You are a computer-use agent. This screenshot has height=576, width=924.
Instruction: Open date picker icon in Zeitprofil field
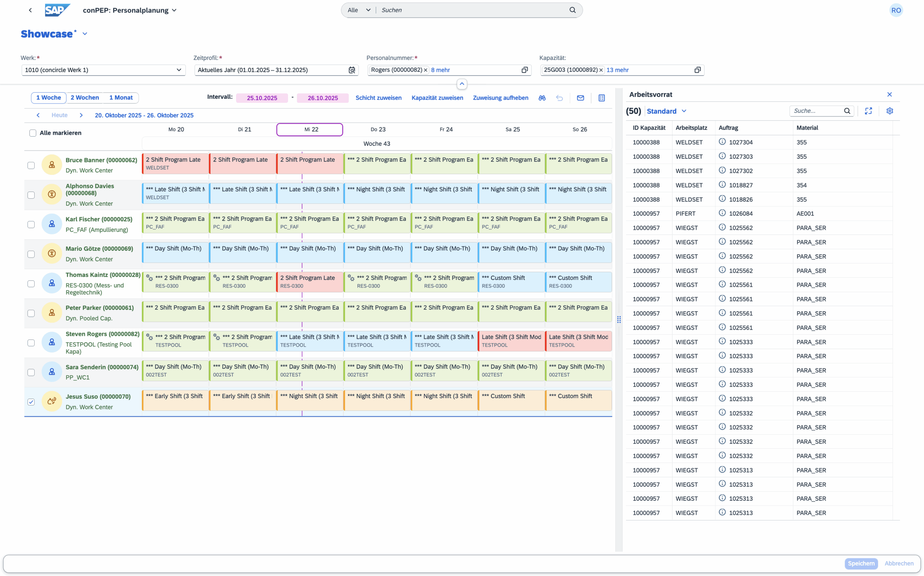click(x=352, y=70)
